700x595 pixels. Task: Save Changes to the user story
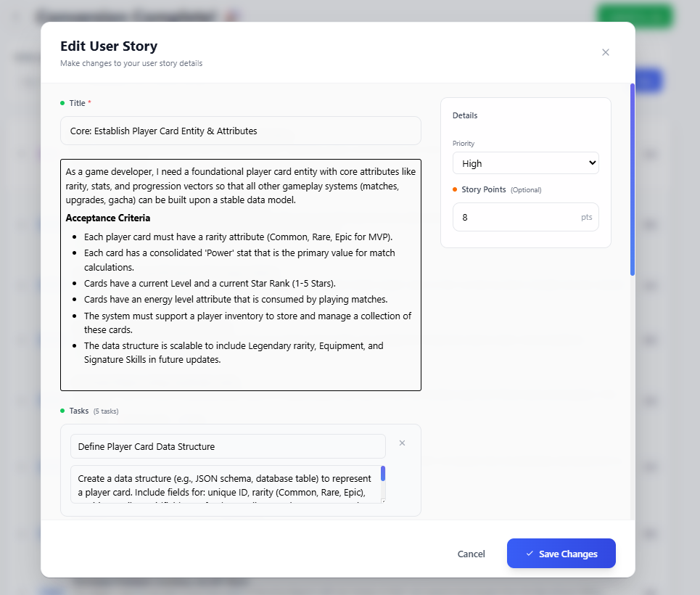pos(561,554)
